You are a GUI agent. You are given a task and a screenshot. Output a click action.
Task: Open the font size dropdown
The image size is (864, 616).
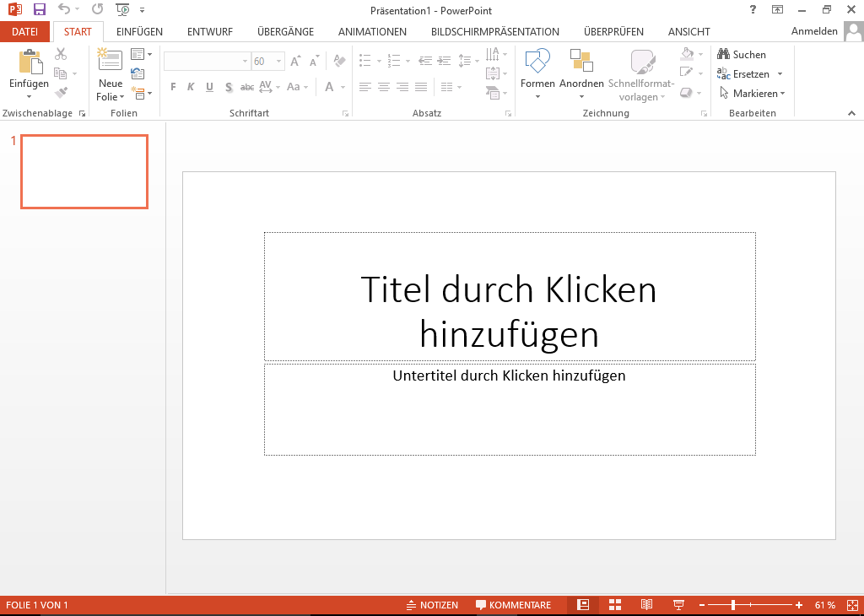(278, 61)
